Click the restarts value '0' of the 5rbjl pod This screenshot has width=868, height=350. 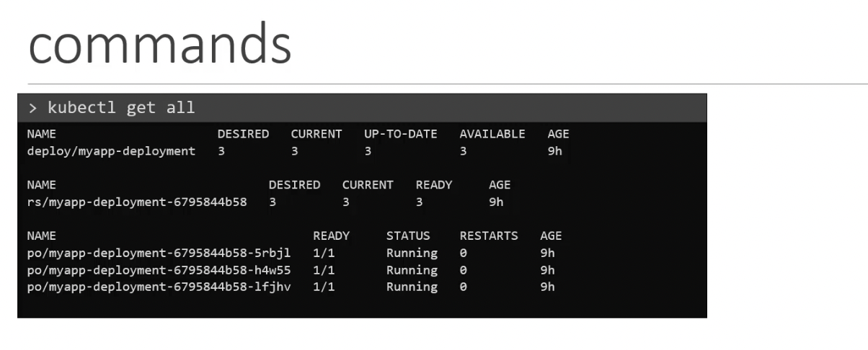click(x=463, y=253)
